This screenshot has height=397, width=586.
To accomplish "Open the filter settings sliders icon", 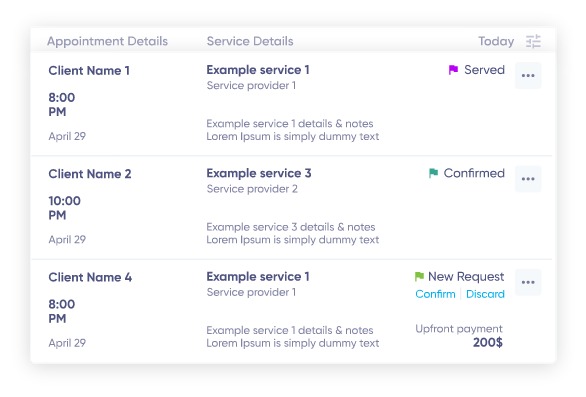I will point(533,41).
